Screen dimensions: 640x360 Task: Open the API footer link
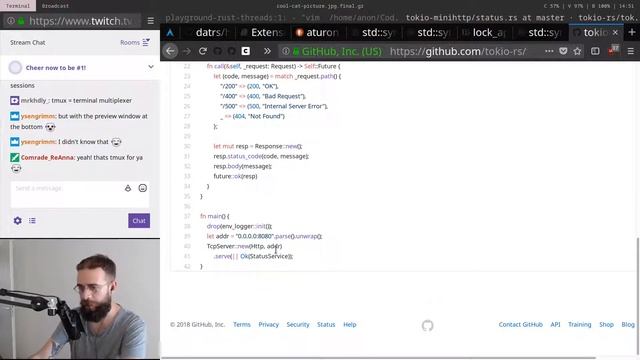pyautogui.click(x=555, y=324)
